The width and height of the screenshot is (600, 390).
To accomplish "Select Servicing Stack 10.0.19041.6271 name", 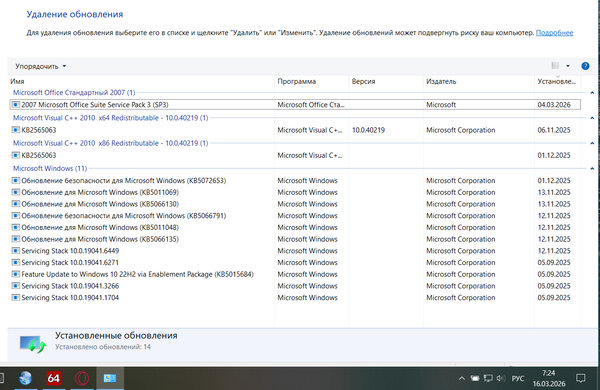I will 70,262.
